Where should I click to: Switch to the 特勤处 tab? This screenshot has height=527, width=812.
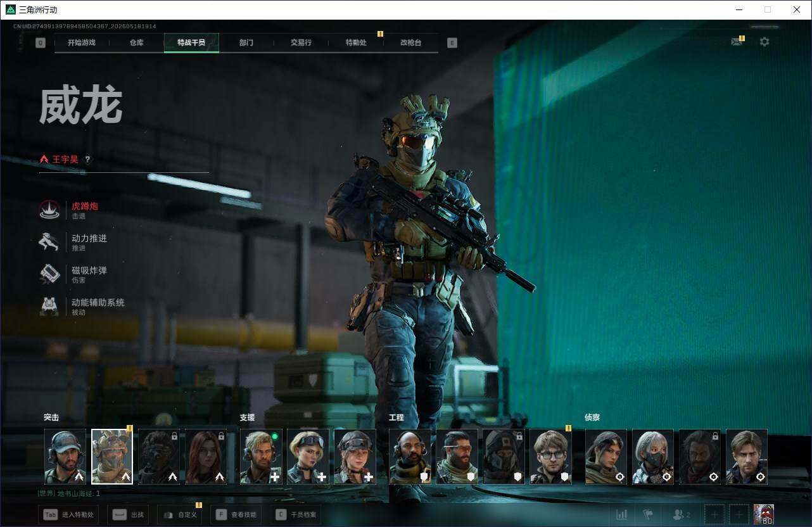coord(356,42)
